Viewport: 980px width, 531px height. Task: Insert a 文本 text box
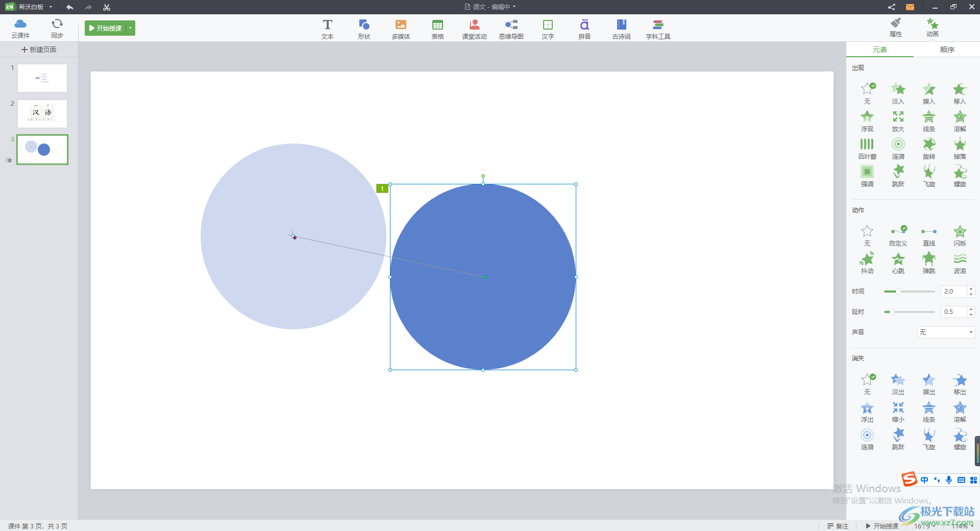tap(327, 29)
